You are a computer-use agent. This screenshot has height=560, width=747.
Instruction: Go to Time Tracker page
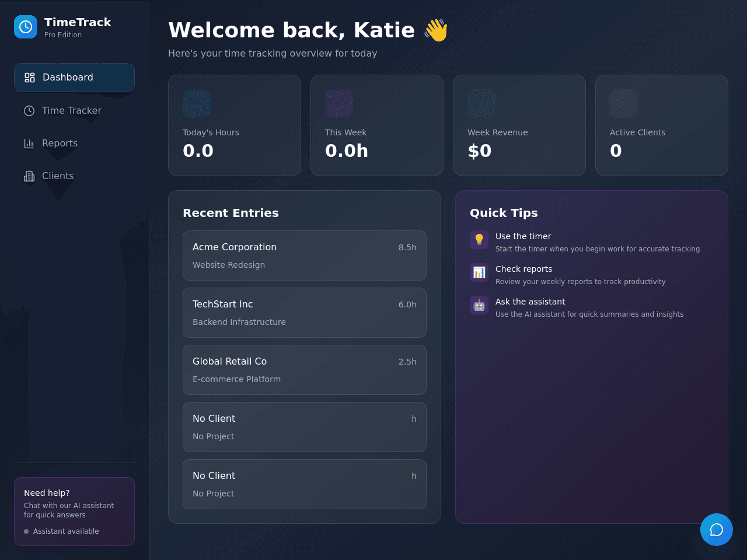[x=74, y=111]
